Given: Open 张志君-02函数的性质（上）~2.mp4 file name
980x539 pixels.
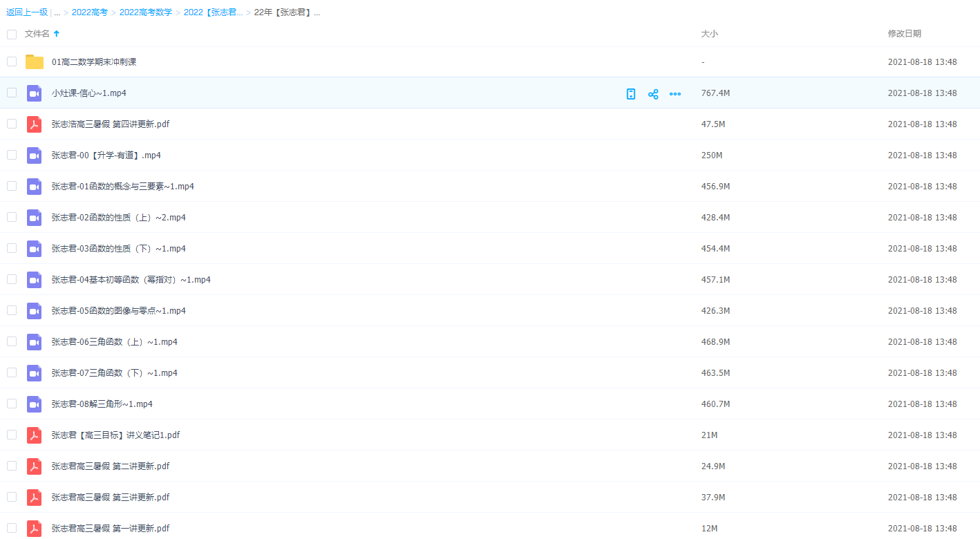Looking at the screenshot, I should [x=118, y=218].
